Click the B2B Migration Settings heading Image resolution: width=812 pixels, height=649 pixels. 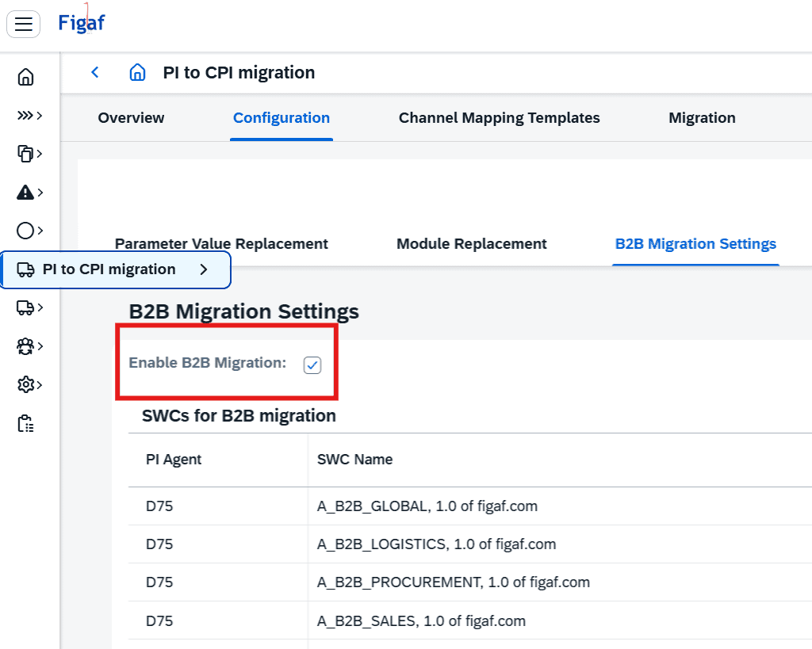244,311
